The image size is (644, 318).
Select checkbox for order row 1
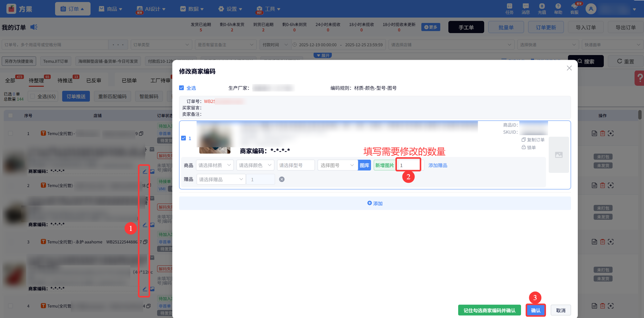[x=10, y=133]
